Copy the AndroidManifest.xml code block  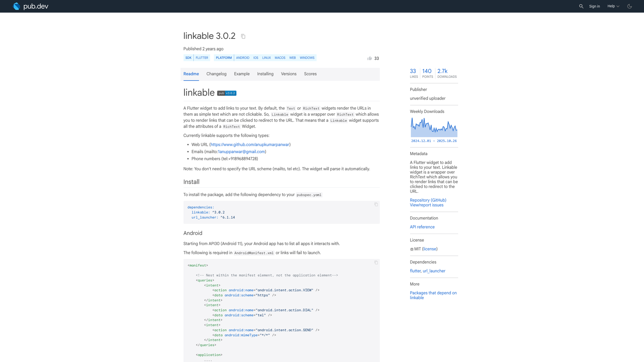(376, 262)
